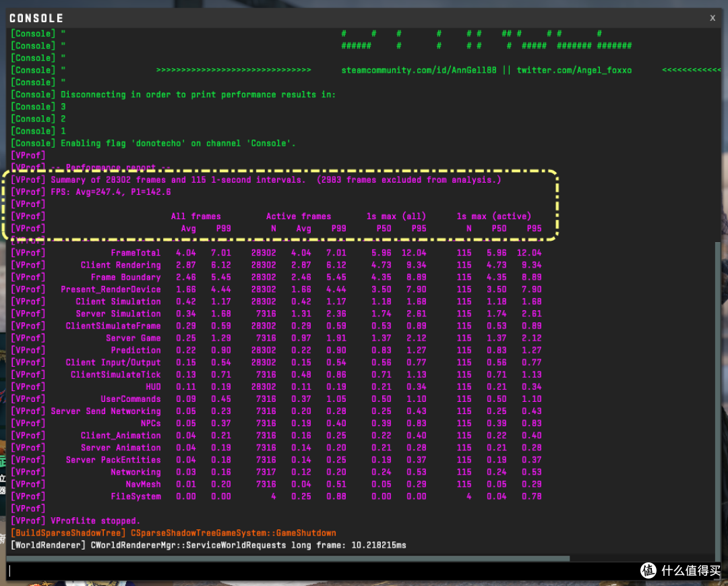Image resolution: width=728 pixels, height=586 pixels.
Task: Select the FrameTotal row in the report
Action: (276, 253)
